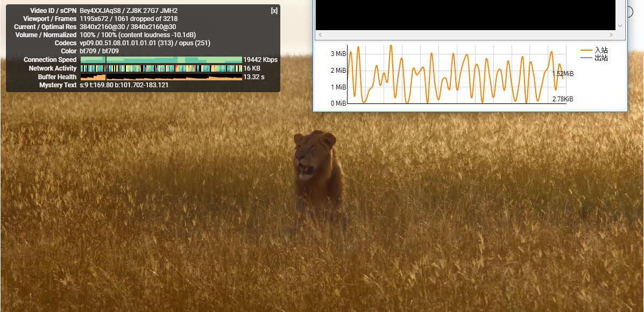Click the Buffer Health graph
The image size is (644, 312).
[161, 77]
